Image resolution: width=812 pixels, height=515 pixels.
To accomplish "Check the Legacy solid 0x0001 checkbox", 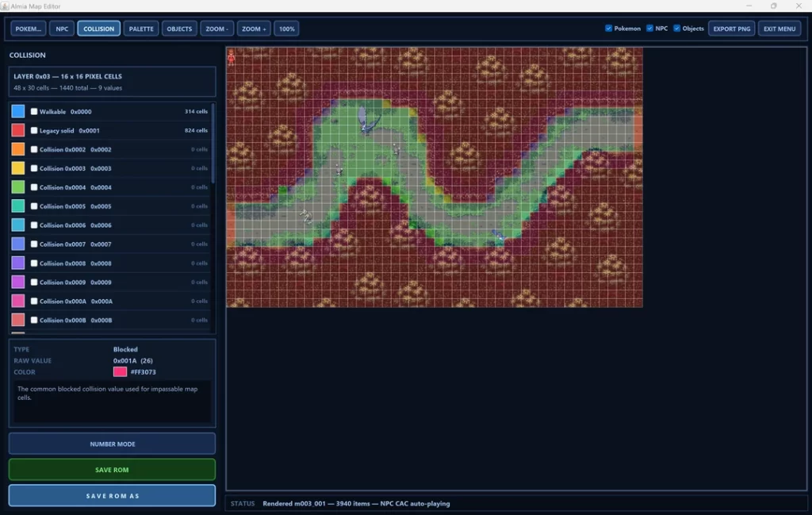I will click(34, 131).
